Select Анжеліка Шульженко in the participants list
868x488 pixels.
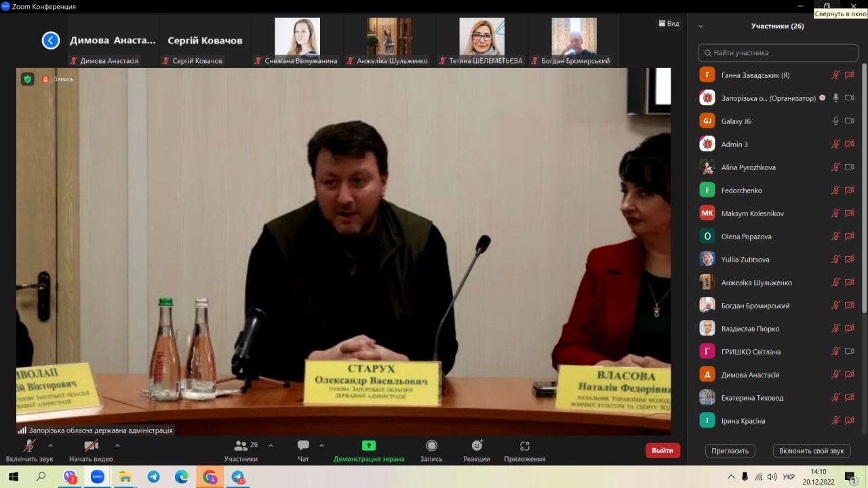pos(777,283)
